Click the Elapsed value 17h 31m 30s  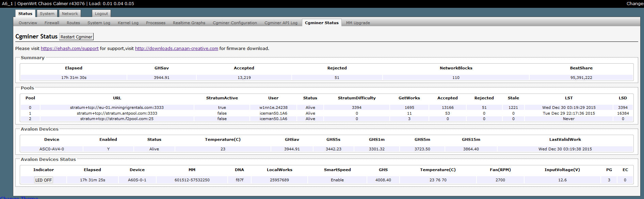coord(74,78)
